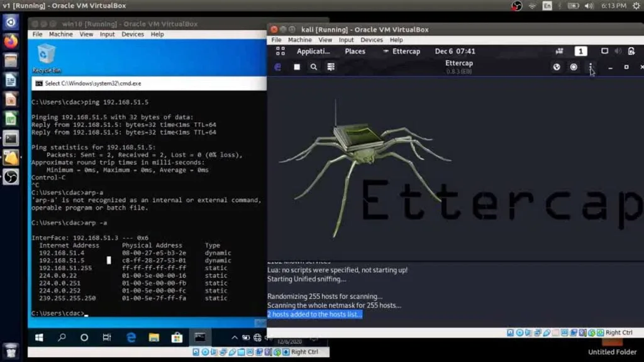Click the c8-ff-28-27-53-01 physical address

[x=154, y=261]
